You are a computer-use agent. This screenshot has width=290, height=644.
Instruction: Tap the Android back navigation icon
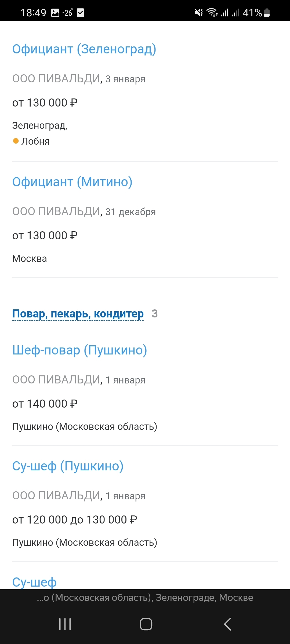(227, 624)
